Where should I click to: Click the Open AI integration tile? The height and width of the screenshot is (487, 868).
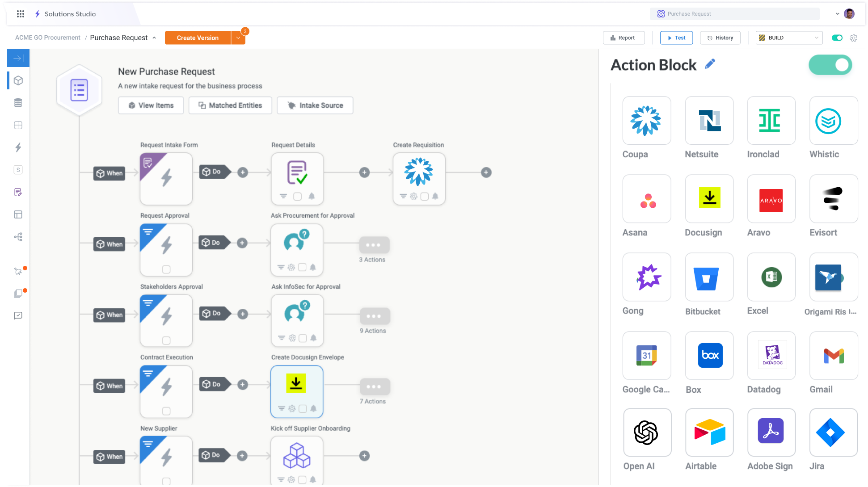tap(647, 432)
